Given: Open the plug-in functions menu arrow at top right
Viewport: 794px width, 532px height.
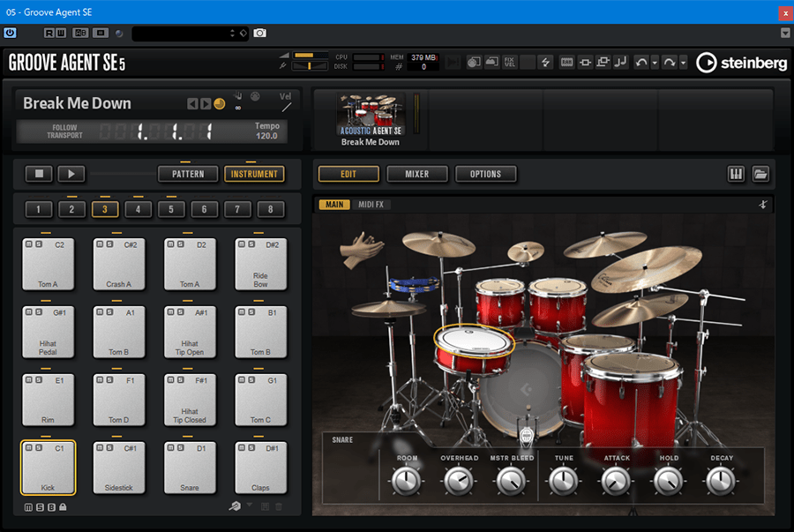Looking at the screenshot, I should (x=785, y=33).
